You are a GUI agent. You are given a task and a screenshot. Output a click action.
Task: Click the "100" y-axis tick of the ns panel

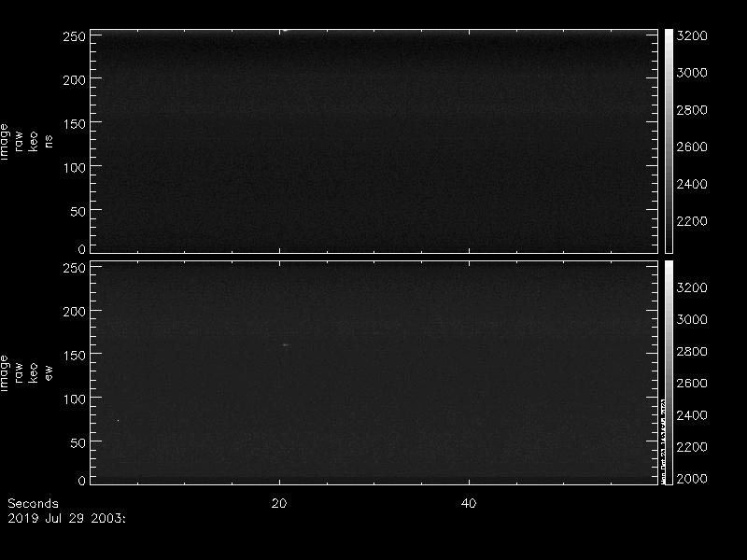coord(75,168)
